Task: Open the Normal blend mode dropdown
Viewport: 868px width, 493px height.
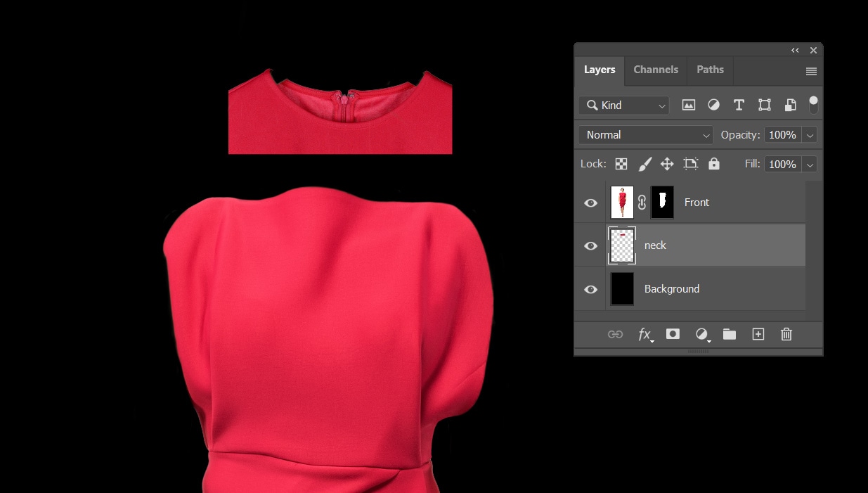Action: 645,135
